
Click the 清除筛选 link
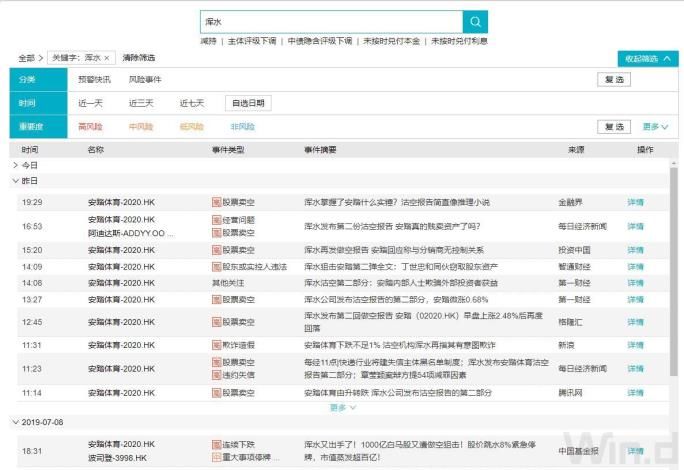139,58
